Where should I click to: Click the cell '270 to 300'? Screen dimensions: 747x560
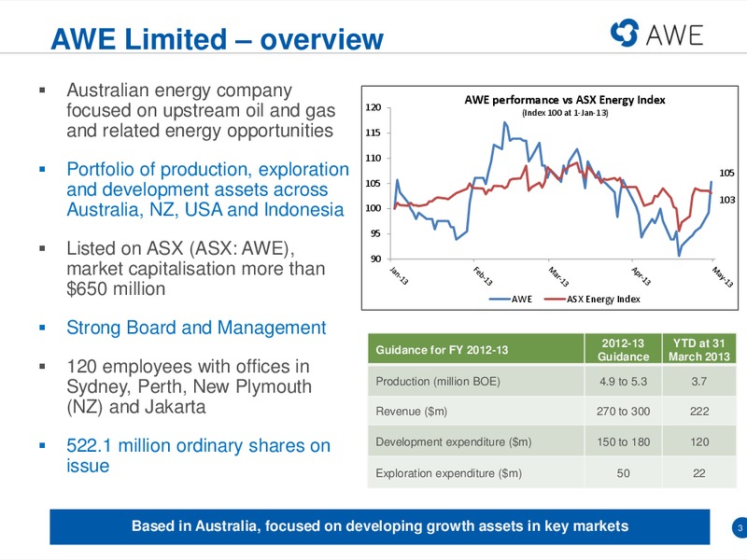point(623,412)
